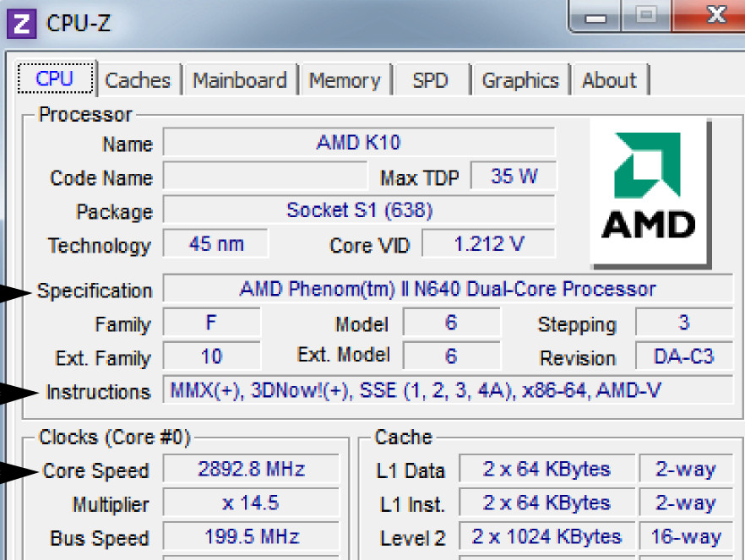745x560 pixels.
Task: Select the Memory tab
Action: (344, 81)
